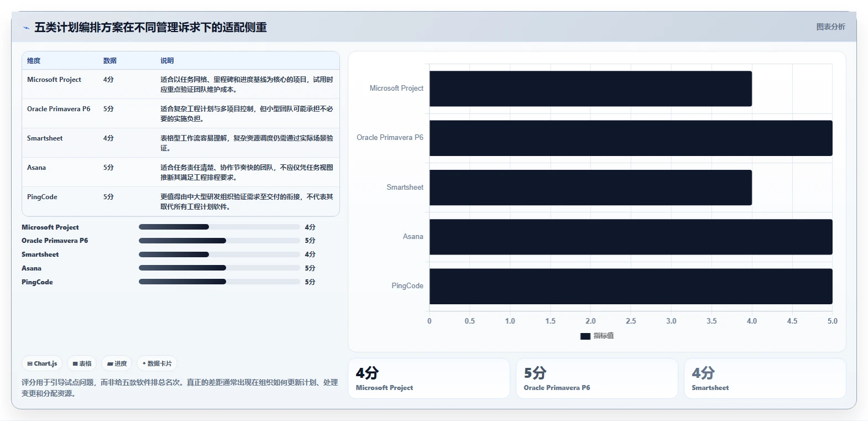
Task: Click Oracle Primavera P6 progress list label
Action: 55,241
